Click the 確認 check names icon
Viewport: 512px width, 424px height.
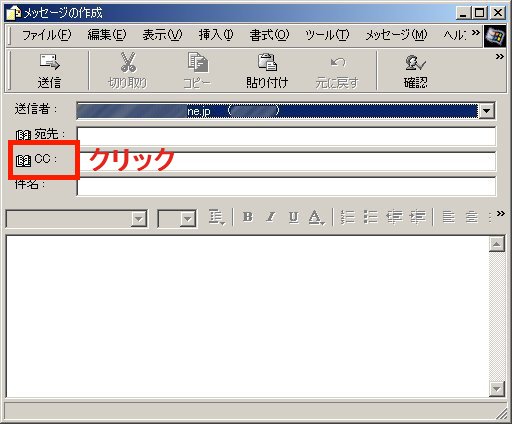tap(415, 63)
